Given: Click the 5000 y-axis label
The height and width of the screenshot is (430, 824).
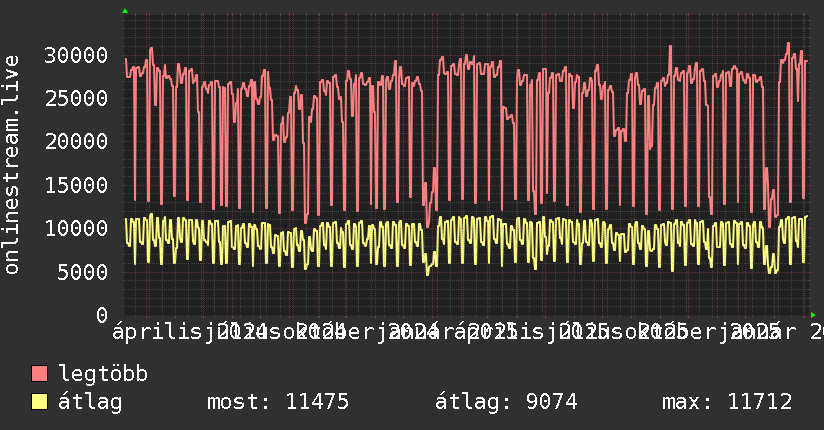Looking at the screenshot, I should (83, 272).
